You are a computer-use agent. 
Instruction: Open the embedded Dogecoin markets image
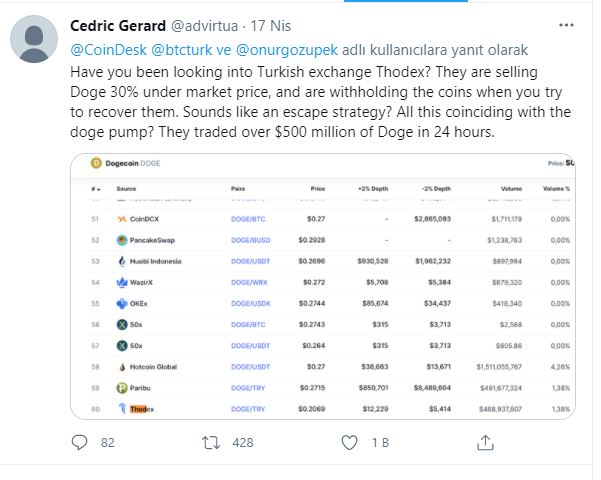[323, 286]
